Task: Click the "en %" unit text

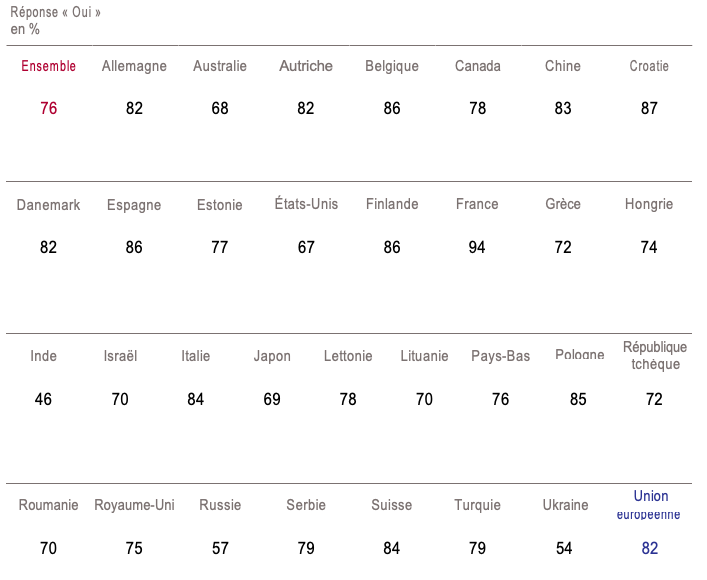Action: click(25, 29)
